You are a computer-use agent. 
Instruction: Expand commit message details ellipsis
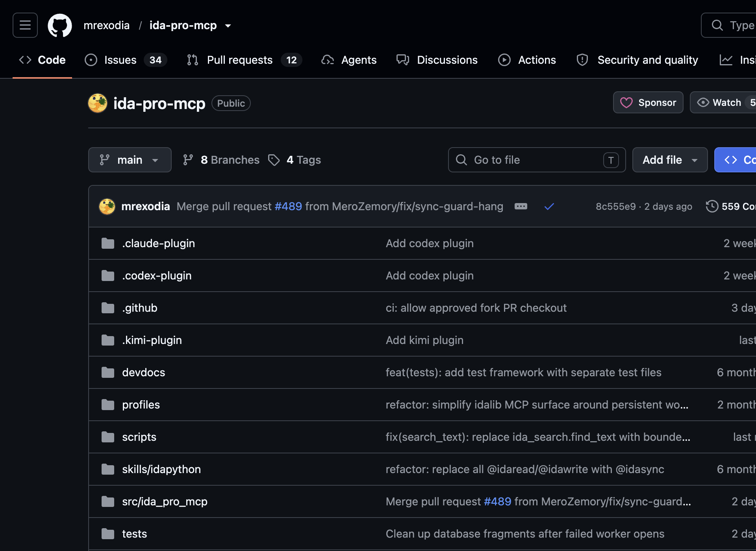(521, 206)
